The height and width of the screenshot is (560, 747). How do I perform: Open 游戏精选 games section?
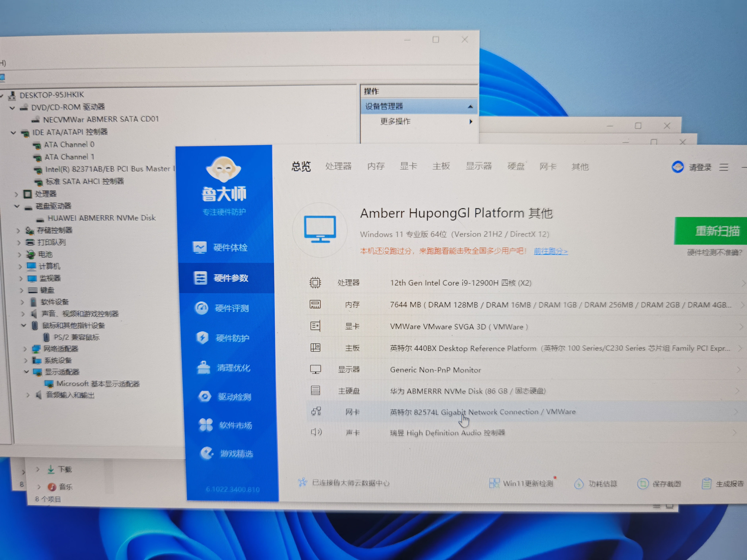point(227,453)
